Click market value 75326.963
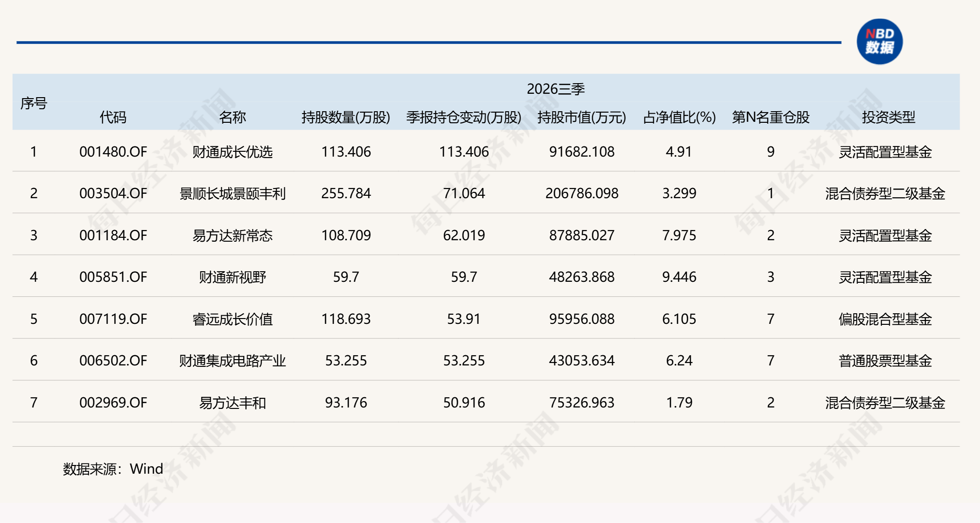Viewport: 980px width, 523px height. 582,403
